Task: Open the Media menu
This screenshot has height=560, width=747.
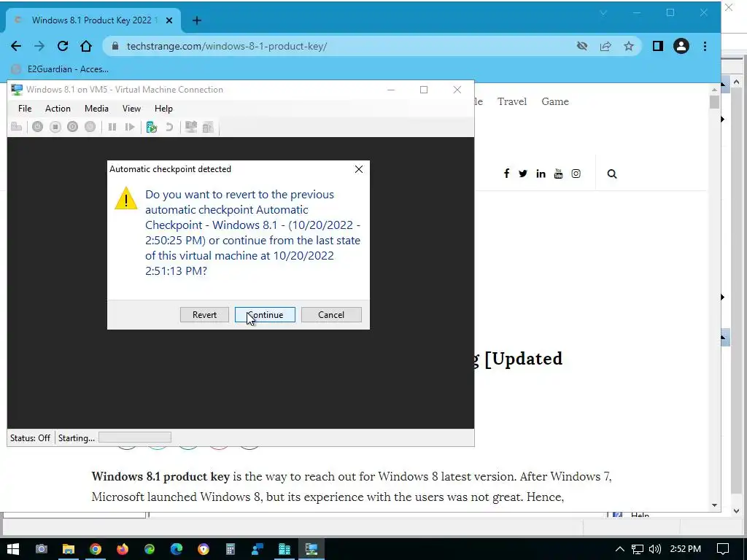Action: [x=97, y=109]
